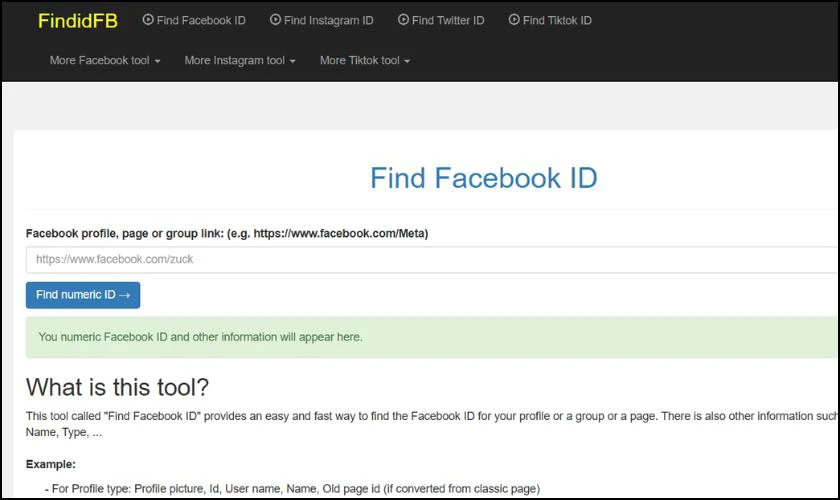This screenshot has width=840, height=500.
Task: Expand the More Facebook tool dropdown
Action: (105, 61)
